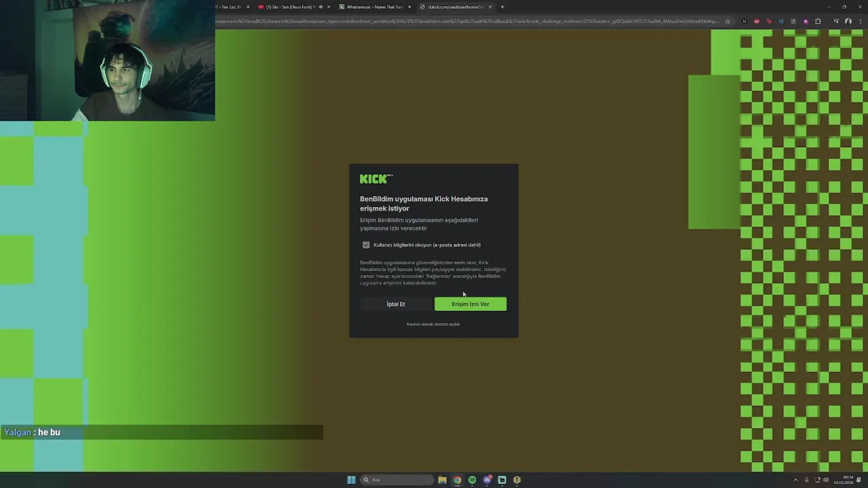
Task: Open File Explorer from the taskbar
Action: click(x=442, y=480)
